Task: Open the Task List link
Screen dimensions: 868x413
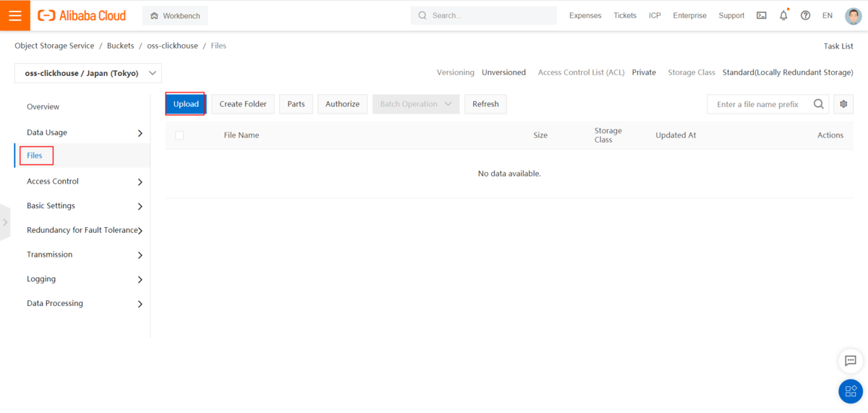Action: tap(838, 46)
